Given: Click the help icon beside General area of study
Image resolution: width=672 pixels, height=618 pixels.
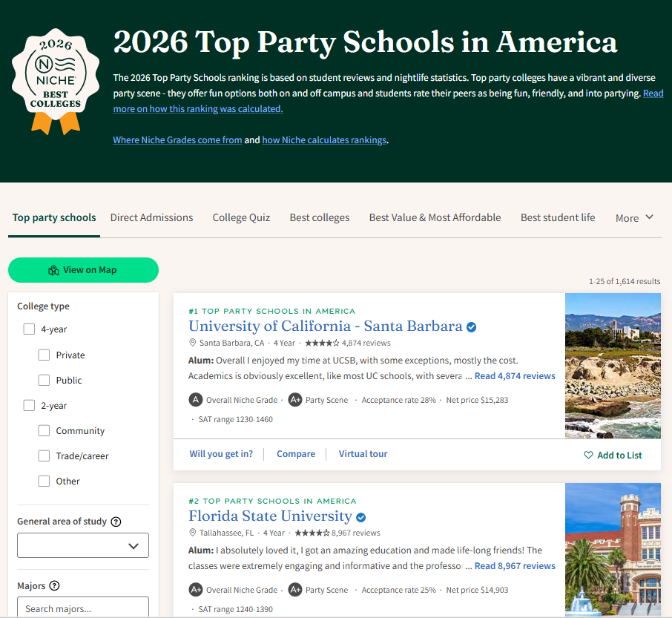Looking at the screenshot, I should point(116,522).
